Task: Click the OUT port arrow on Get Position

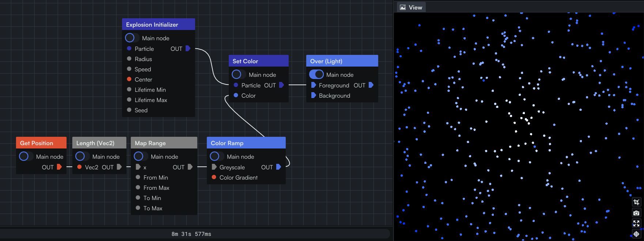Action: [59, 167]
